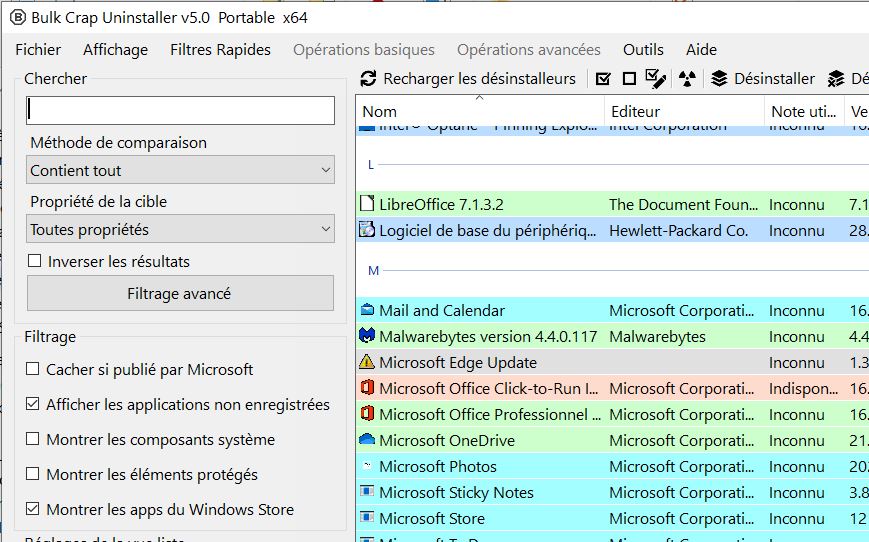This screenshot has height=542, width=869.
Task: Click the Microsoft Photos app icon
Action: point(367,466)
